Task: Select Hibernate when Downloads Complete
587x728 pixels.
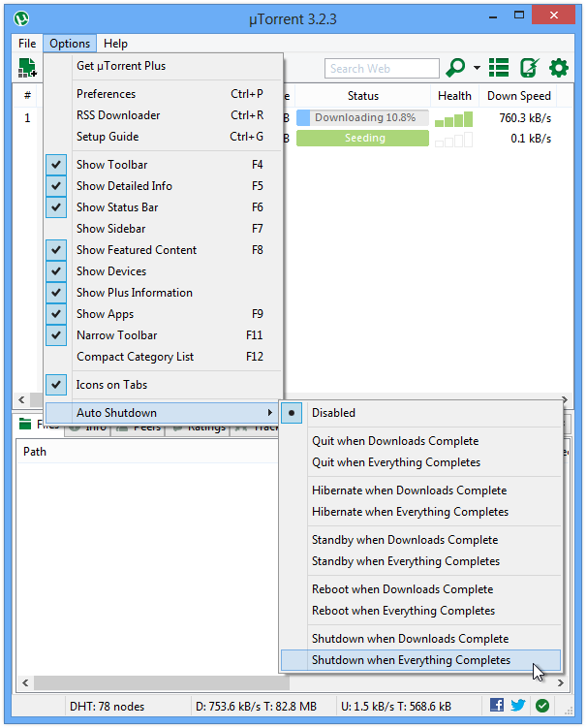Action: coord(420,491)
